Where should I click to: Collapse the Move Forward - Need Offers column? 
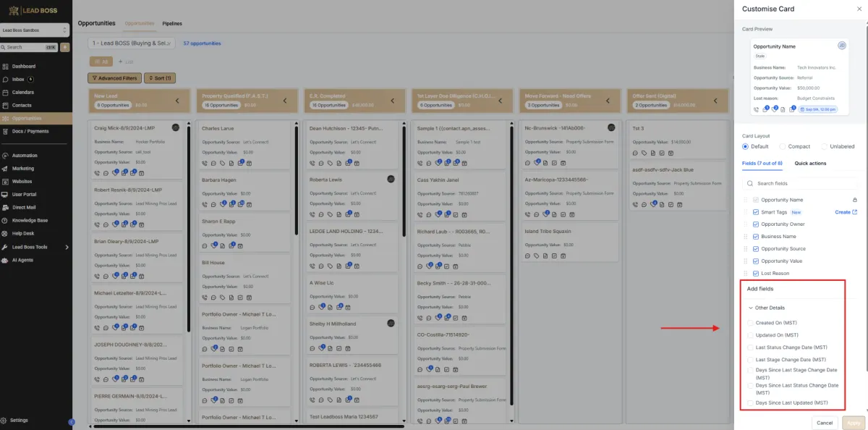[608, 101]
